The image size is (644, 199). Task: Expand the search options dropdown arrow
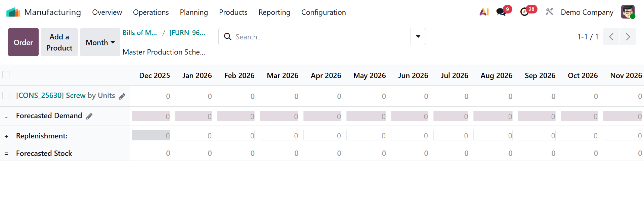418,37
